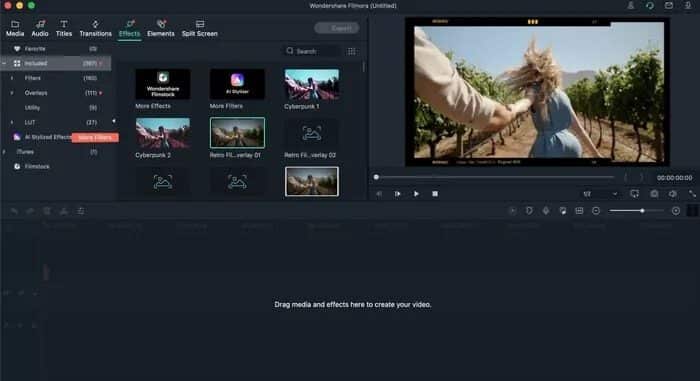Open the Overlays category
Viewport: 700px width, 381px height.
55,93
